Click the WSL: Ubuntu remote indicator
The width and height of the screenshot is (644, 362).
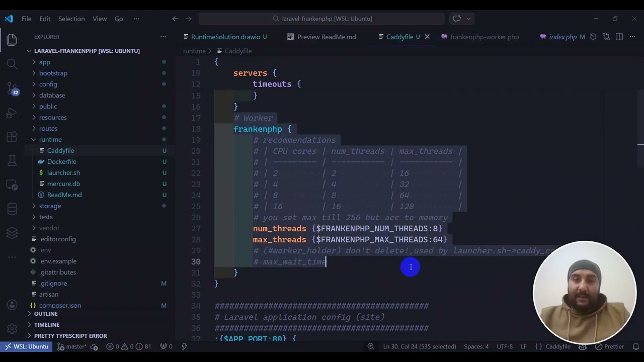[x=27, y=346]
